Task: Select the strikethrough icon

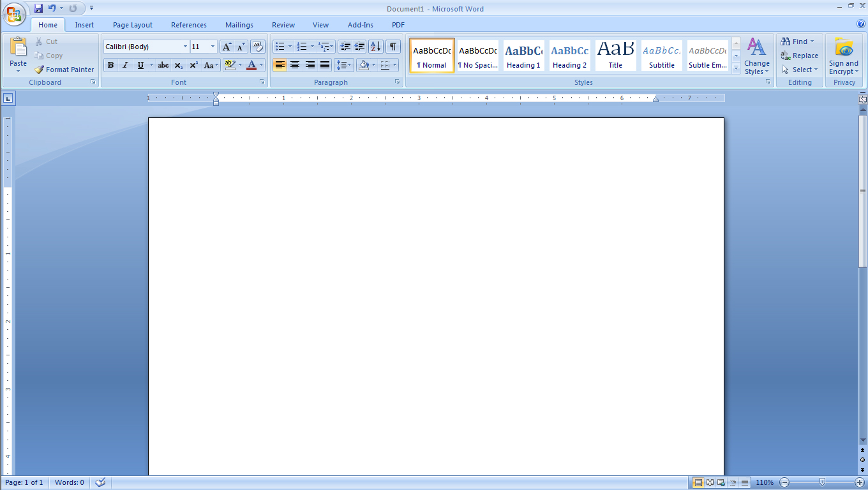Action: point(163,65)
